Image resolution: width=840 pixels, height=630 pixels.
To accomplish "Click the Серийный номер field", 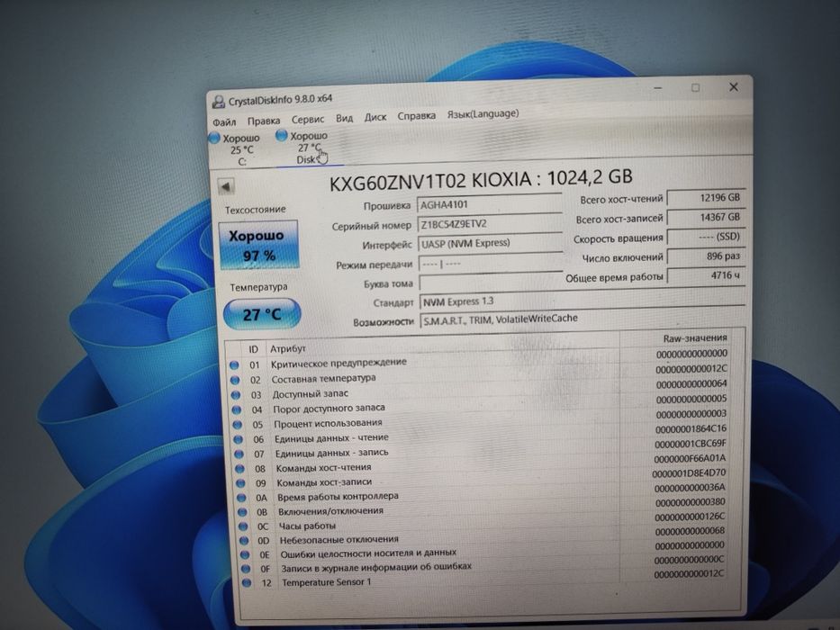I will click(x=489, y=224).
